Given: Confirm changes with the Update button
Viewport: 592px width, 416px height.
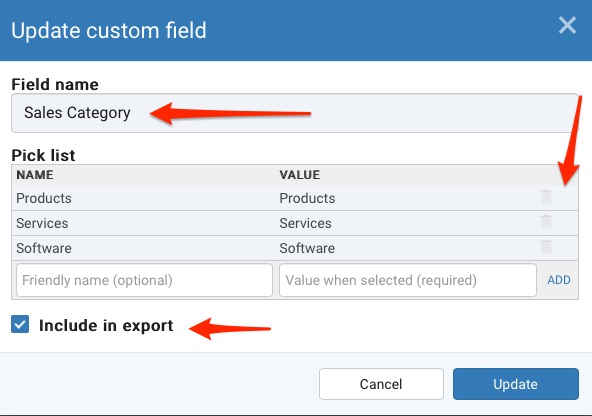Looking at the screenshot, I should (x=516, y=384).
